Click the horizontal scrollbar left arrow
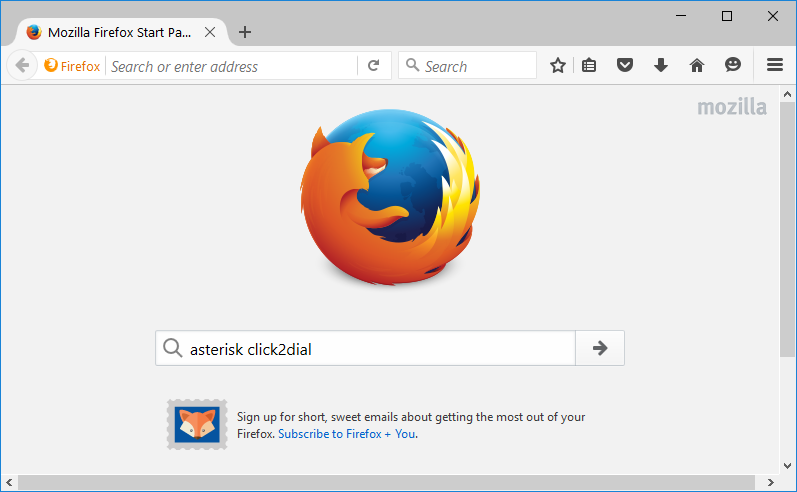 [x=9, y=482]
